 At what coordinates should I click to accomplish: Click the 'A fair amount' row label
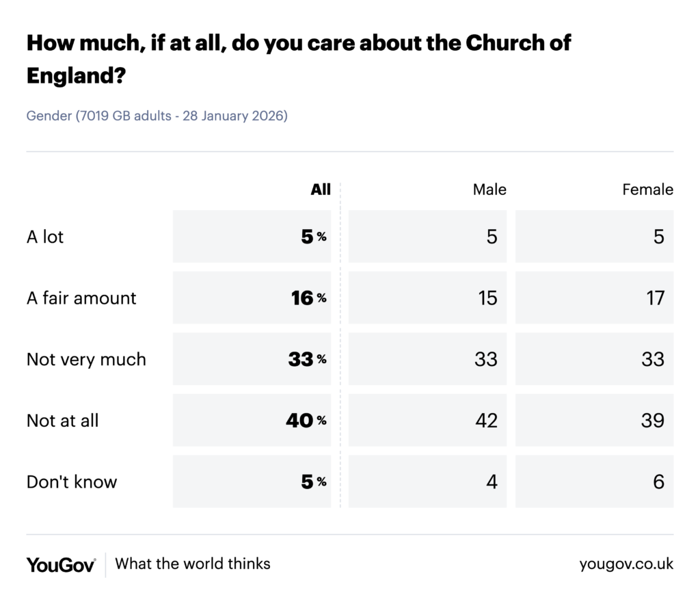(x=81, y=298)
